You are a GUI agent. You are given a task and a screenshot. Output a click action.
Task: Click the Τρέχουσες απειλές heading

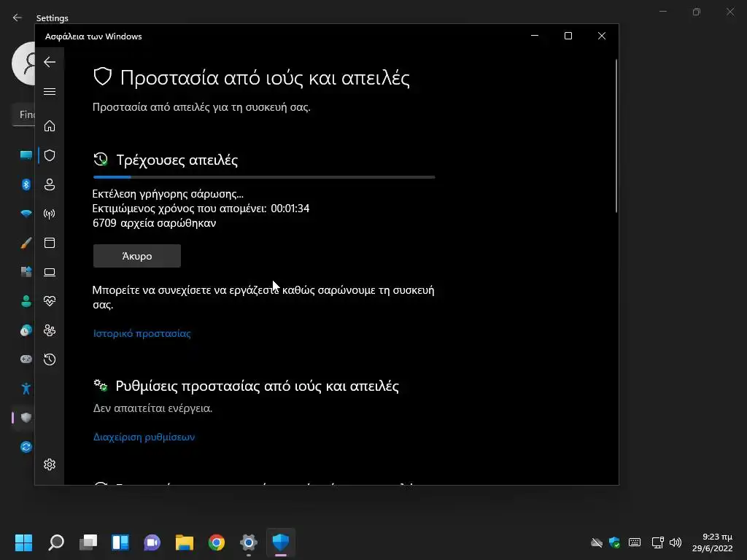pyautogui.click(x=177, y=160)
